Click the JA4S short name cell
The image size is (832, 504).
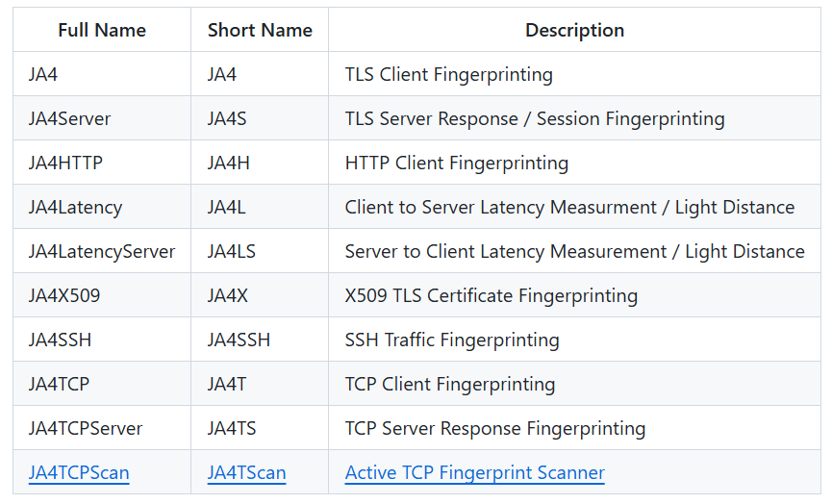click(x=260, y=118)
